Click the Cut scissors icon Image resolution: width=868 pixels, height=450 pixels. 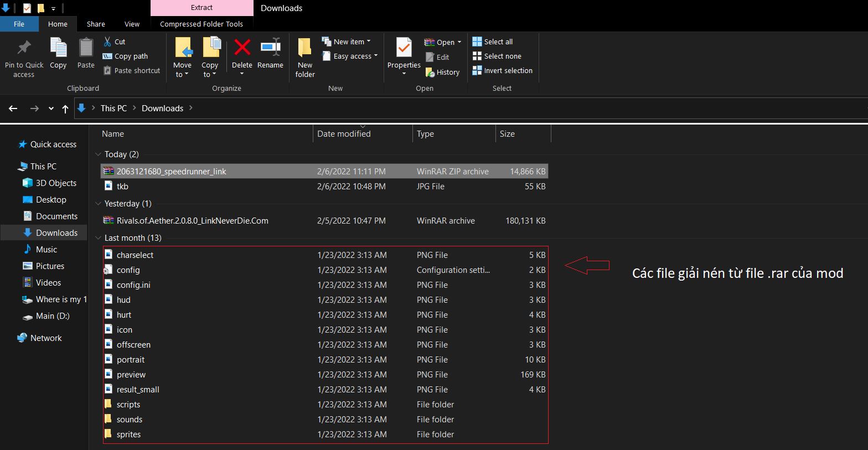(x=108, y=42)
